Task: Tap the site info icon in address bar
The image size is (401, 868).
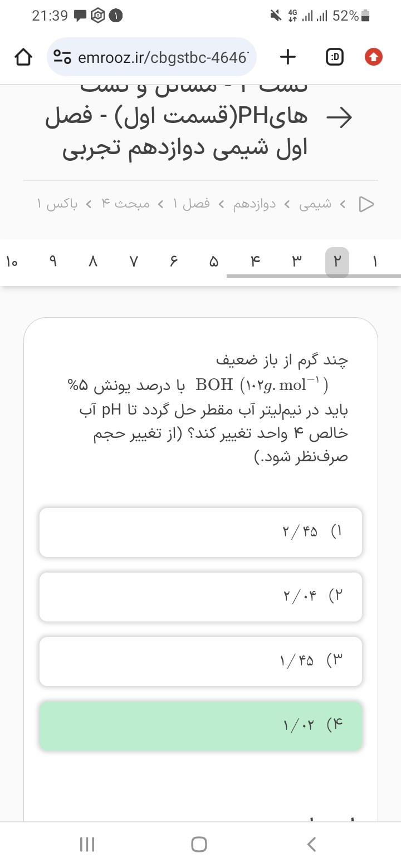Action: pyautogui.click(x=61, y=57)
